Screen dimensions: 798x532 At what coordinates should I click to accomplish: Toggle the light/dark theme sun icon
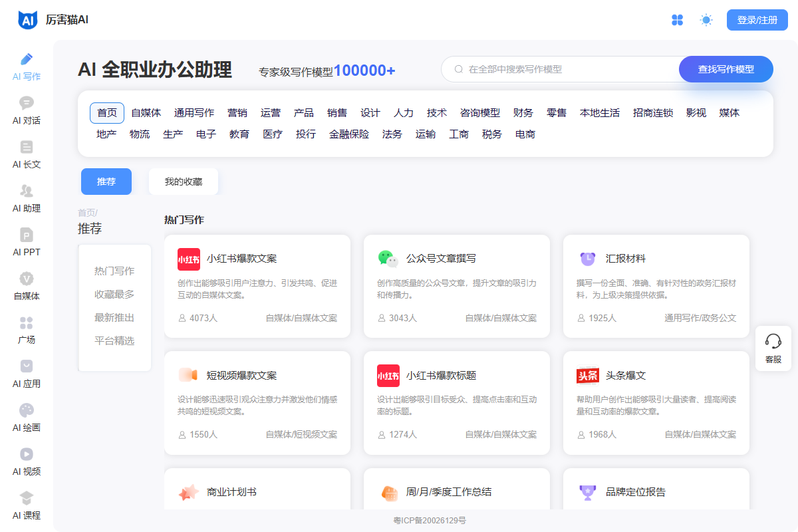pos(706,20)
